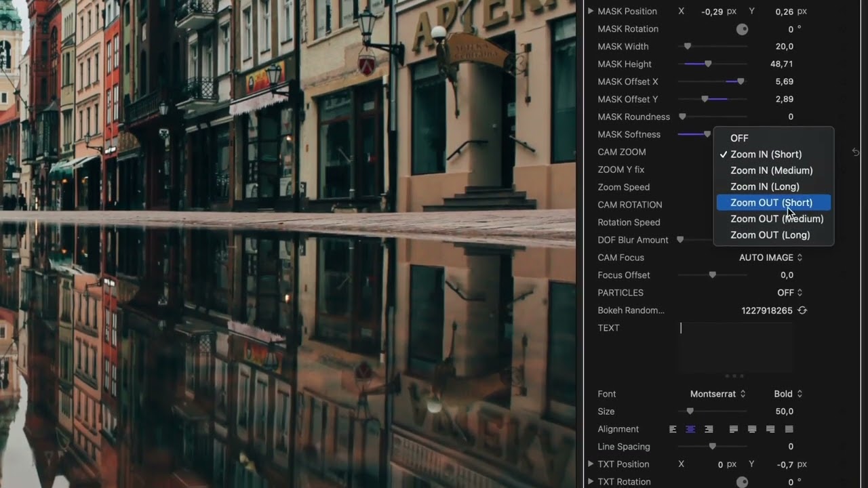Screen dimensions: 868x488
Task: Click the Line Spacing slider handle
Action: [x=713, y=447]
